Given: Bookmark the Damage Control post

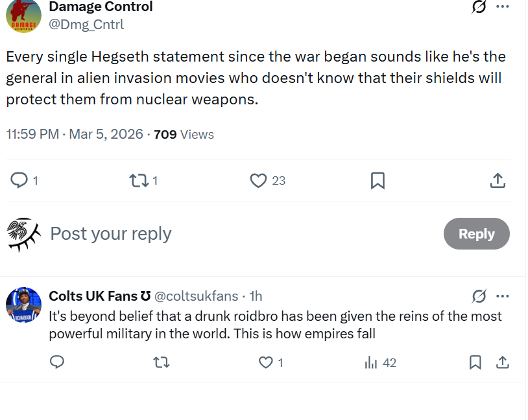Looking at the screenshot, I should pos(378,180).
